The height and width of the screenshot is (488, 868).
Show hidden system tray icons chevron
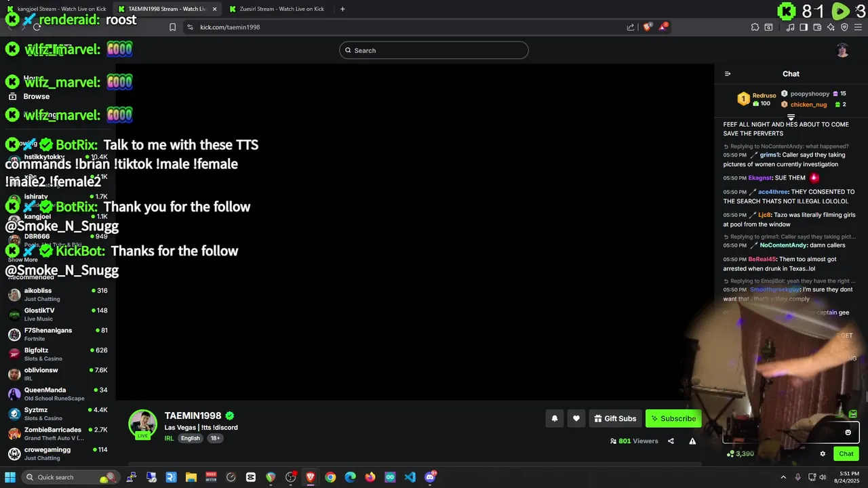pos(783,477)
